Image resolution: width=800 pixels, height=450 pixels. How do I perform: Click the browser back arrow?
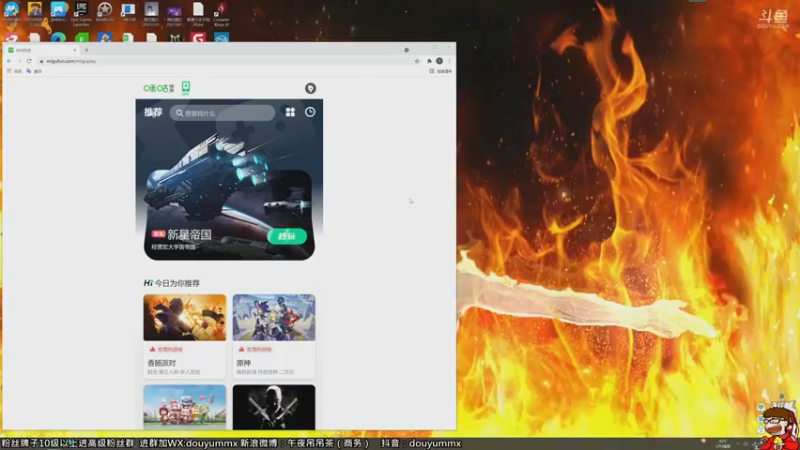click(9, 61)
